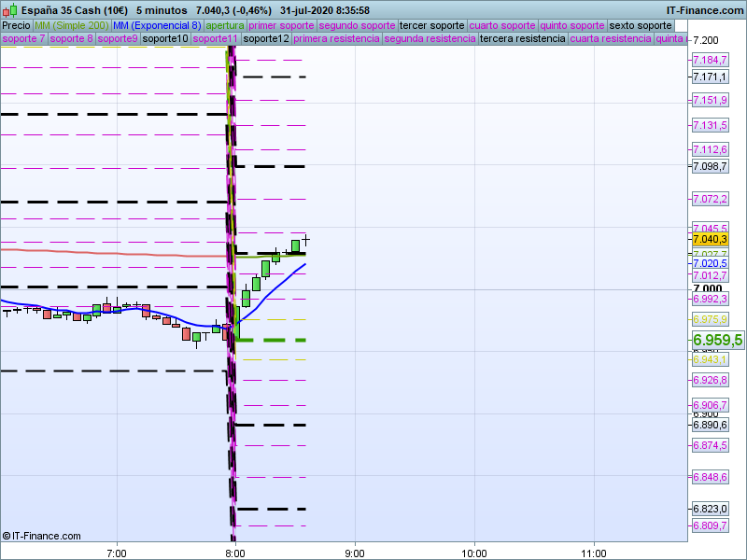747x560 pixels.
Task: Select the soporte11 label
Action: [216, 38]
